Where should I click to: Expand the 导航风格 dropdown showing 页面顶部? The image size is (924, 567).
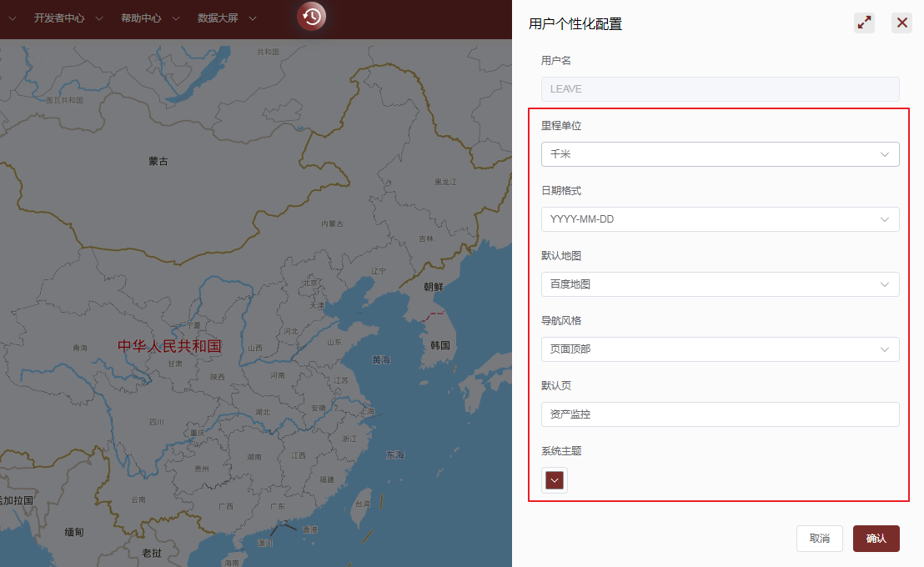720,349
